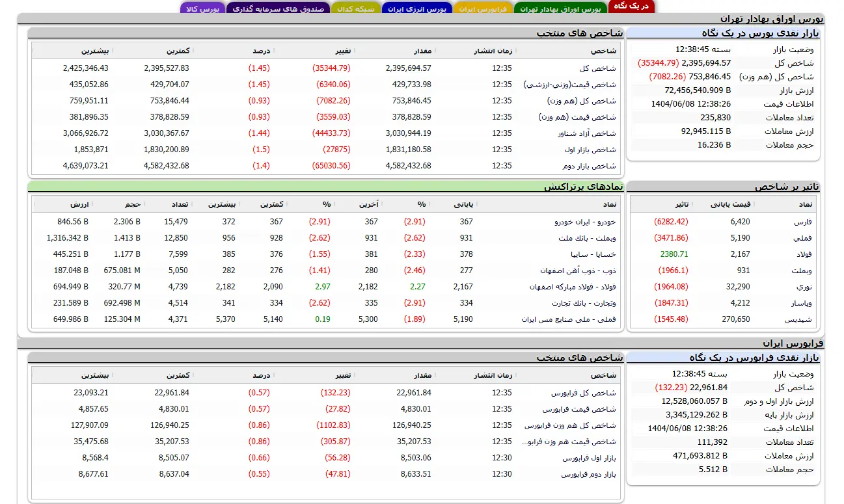Screen dimensions: 844x504
Task: Click the شاخص قیمت(وزنی-ارزشی) index row name
Action: click(569, 85)
